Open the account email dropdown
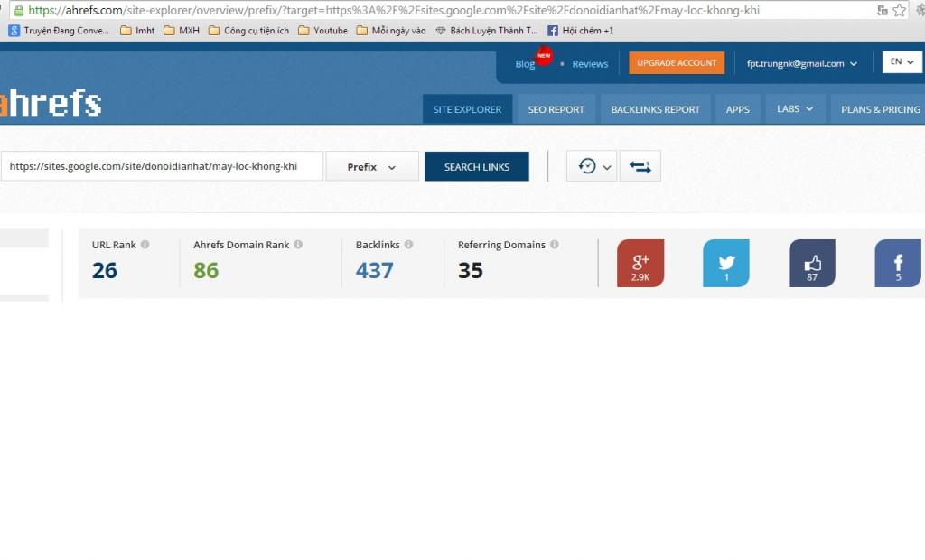Viewport: 925px width, 560px height. [802, 63]
